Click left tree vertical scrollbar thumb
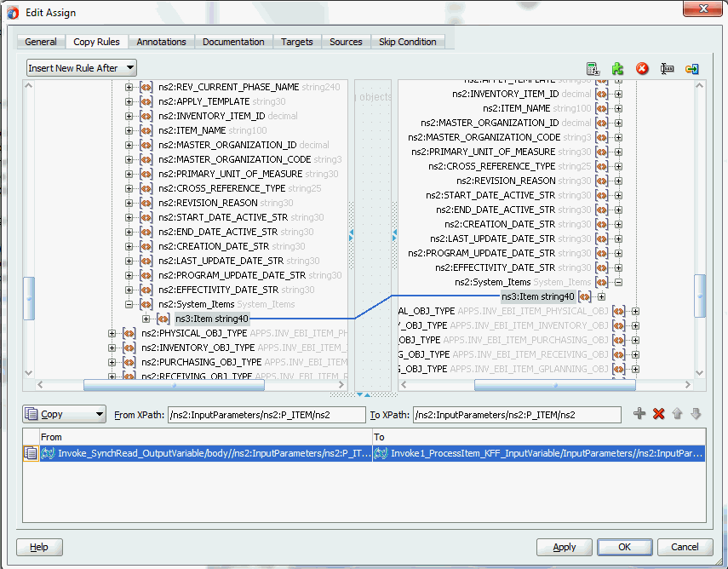The height and width of the screenshot is (569, 728). (29, 298)
